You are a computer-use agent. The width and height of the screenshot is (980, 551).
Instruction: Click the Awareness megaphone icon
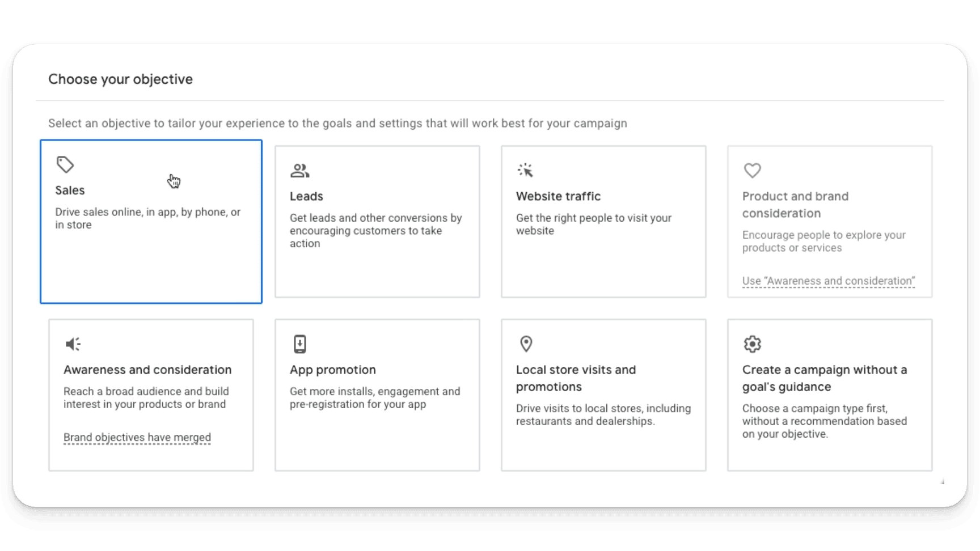73,344
